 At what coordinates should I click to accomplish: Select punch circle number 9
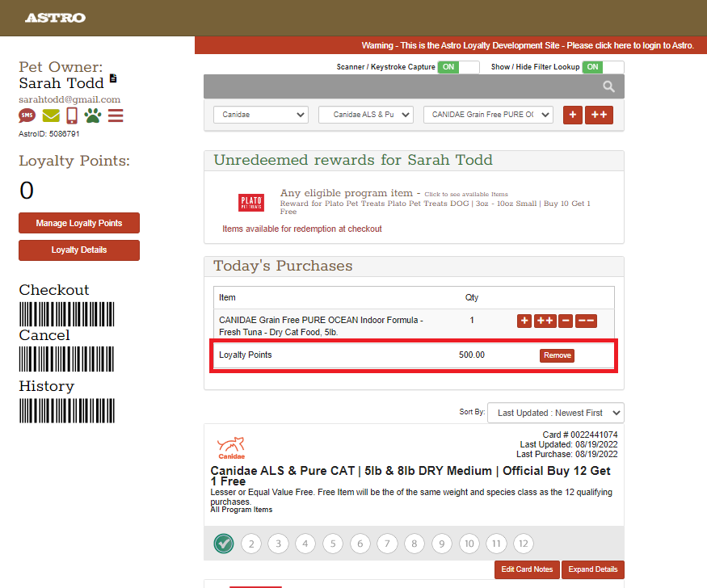442,544
